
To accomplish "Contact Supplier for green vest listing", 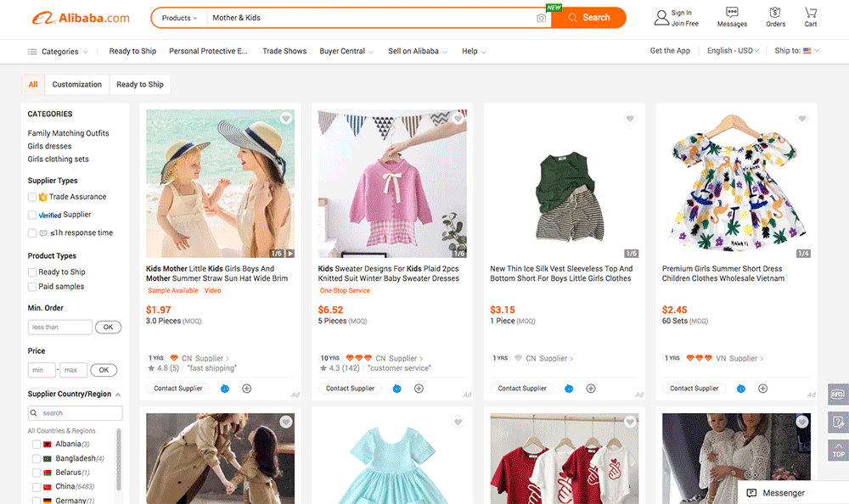I will (x=522, y=389).
